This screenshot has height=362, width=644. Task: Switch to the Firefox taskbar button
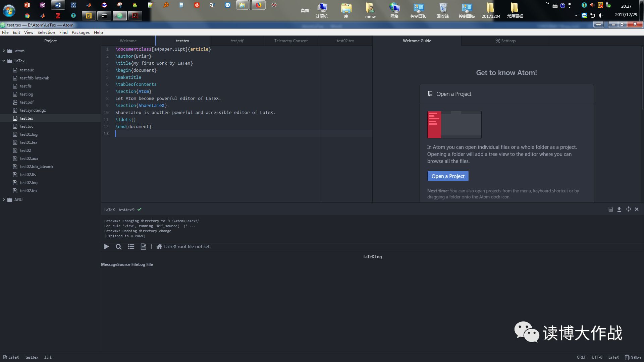click(259, 5)
